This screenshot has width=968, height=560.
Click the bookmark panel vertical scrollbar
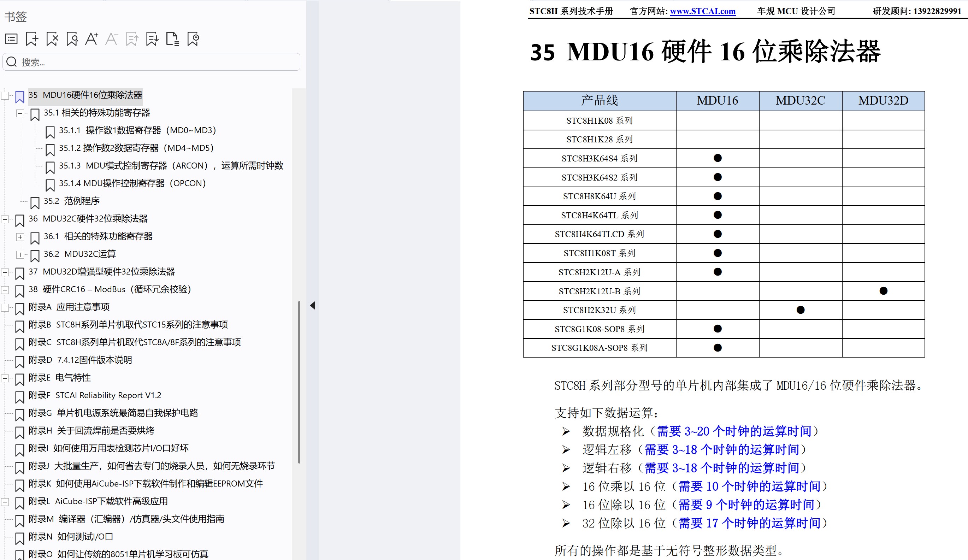(299, 382)
